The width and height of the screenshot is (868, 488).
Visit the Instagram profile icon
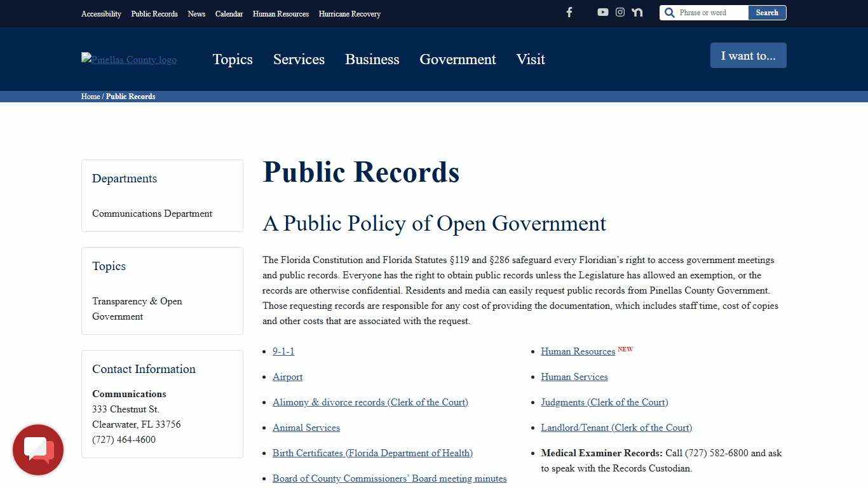point(620,12)
